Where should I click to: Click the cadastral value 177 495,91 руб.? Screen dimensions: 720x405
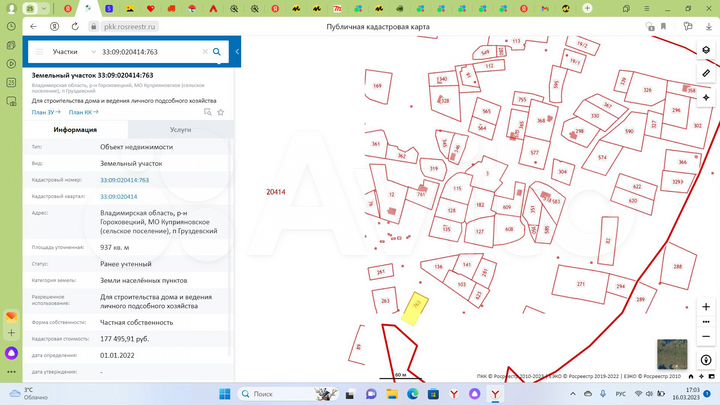pyautogui.click(x=124, y=339)
